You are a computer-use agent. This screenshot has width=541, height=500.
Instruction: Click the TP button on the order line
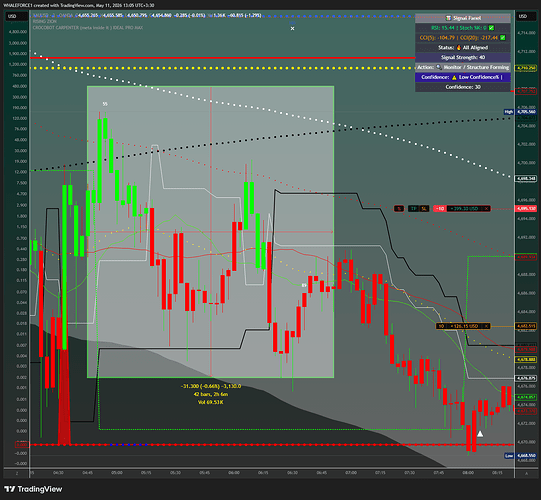tap(414, 208)
